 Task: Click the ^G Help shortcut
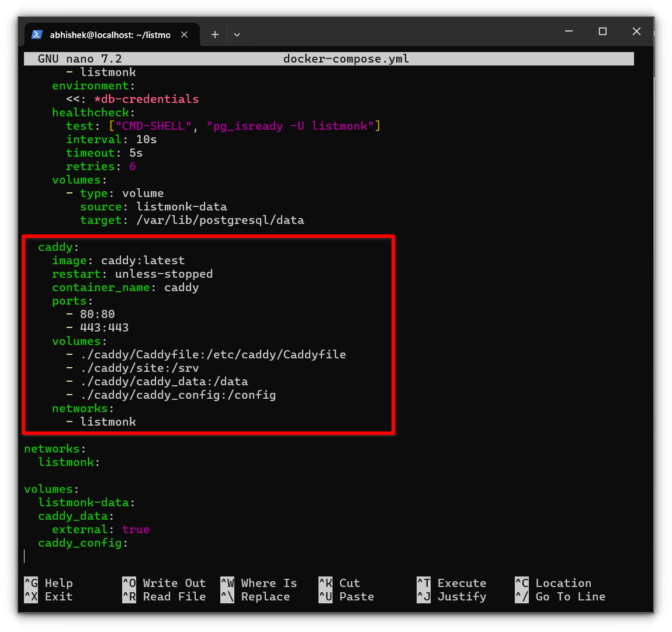(49, 583)
